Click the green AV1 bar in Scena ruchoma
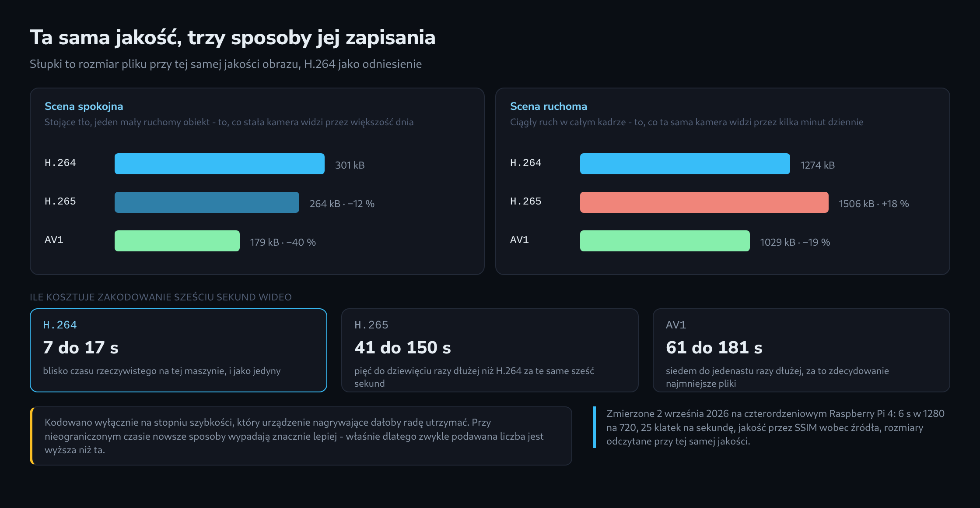The image size is (980, 508). [665, 241]
